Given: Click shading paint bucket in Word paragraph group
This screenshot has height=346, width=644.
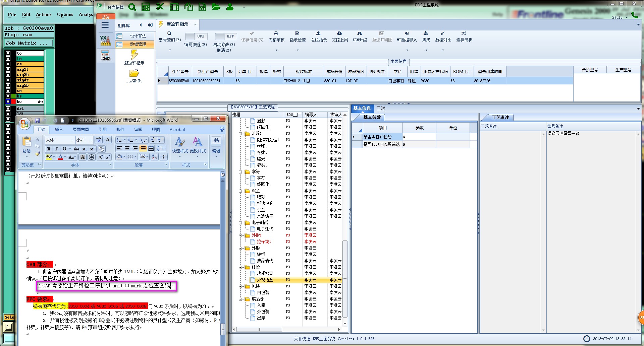Looking at the screenshot, I should pos(119,157).
